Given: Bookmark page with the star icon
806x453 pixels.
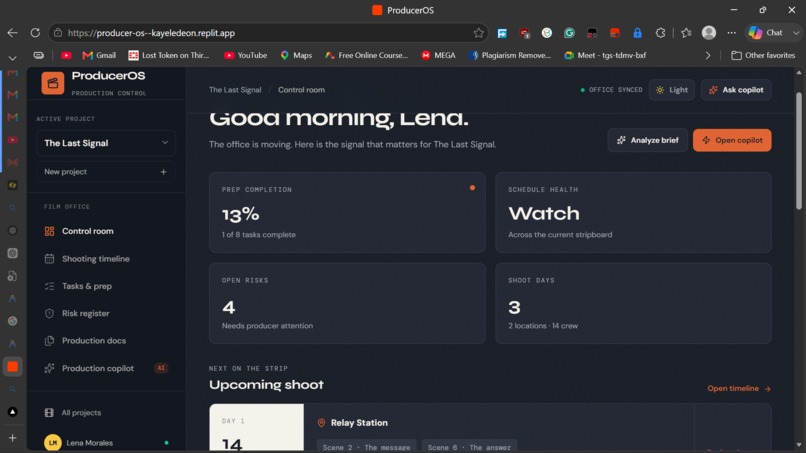Looking at the screenshot, I should (x=479, y=33).
